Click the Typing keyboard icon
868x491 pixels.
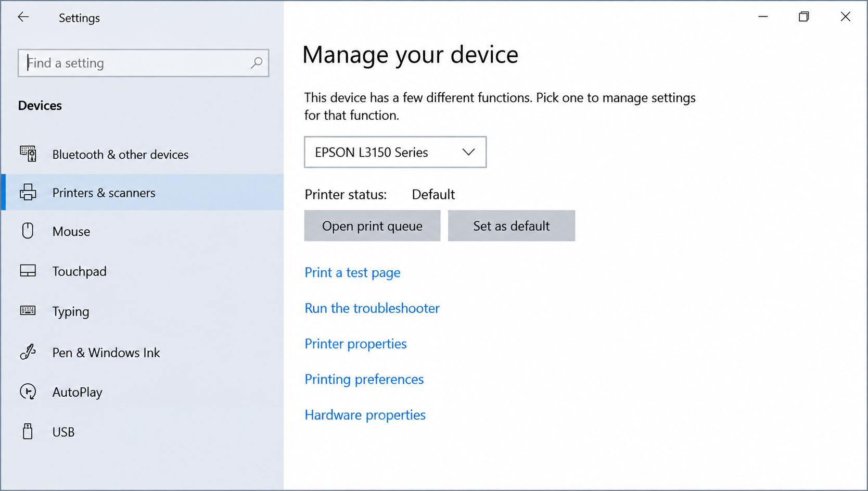28,311
